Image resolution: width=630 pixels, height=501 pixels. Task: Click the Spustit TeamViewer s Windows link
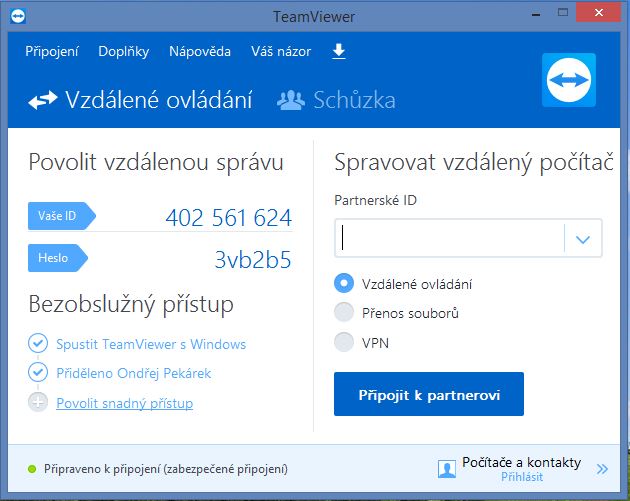[x=151, y=344]
